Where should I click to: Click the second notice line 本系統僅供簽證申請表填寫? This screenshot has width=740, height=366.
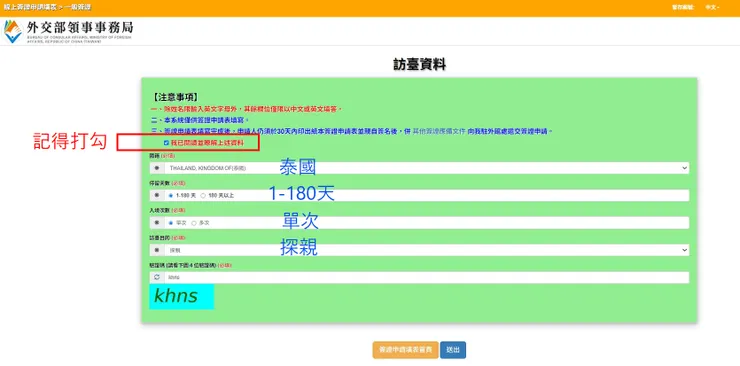199,120
